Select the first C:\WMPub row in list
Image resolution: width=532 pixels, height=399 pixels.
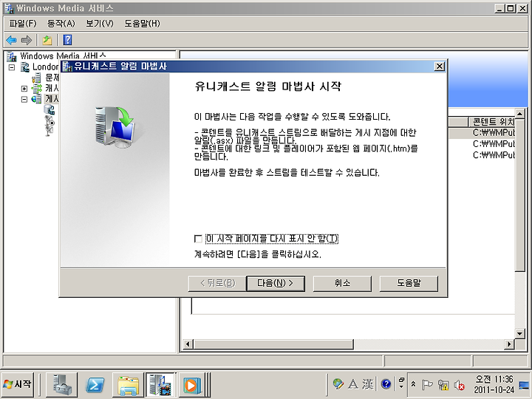pyautogui.click(x=482, y=133)
